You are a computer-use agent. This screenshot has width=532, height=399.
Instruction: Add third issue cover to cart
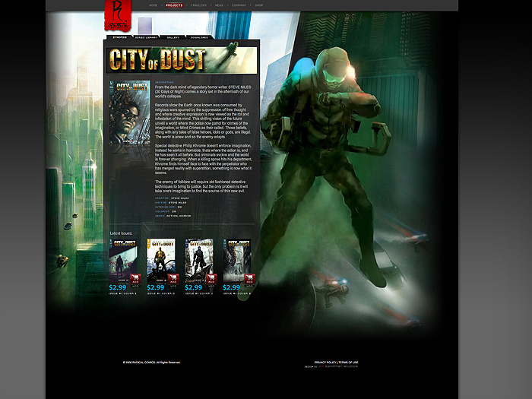211,278
